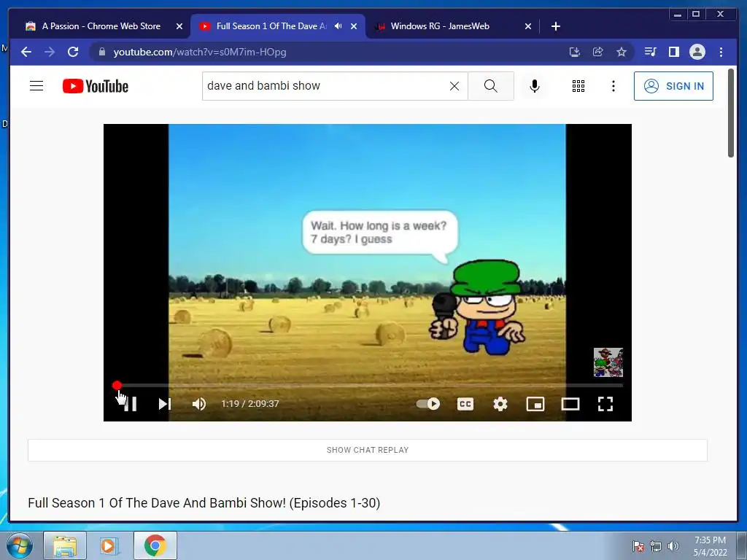Open Chrome side panel icon
747x560 pixels.
click(673, 52)
